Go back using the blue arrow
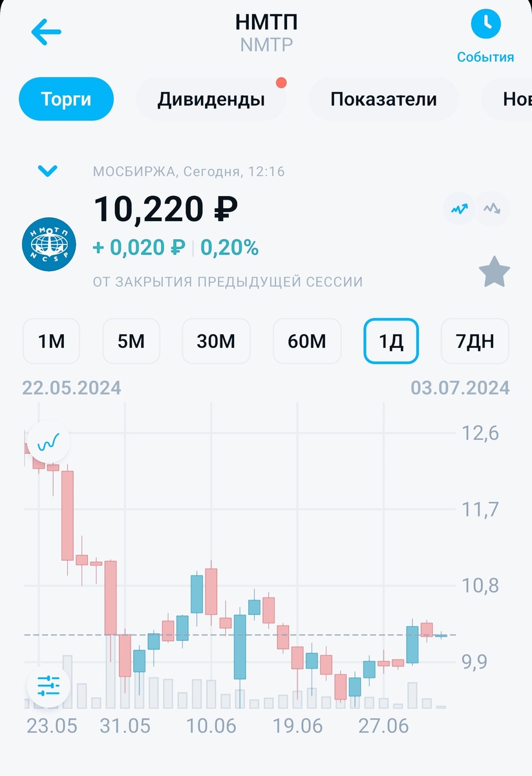Screen dimensions: 532x776 [46, 32]
